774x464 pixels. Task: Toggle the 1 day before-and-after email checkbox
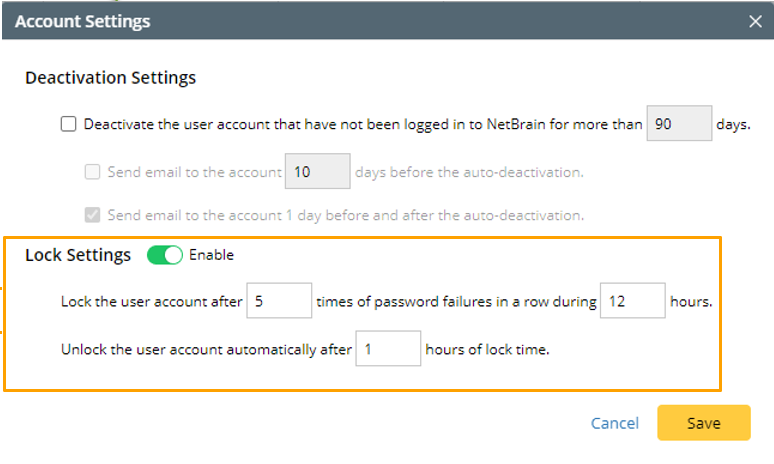click(93, 214)
